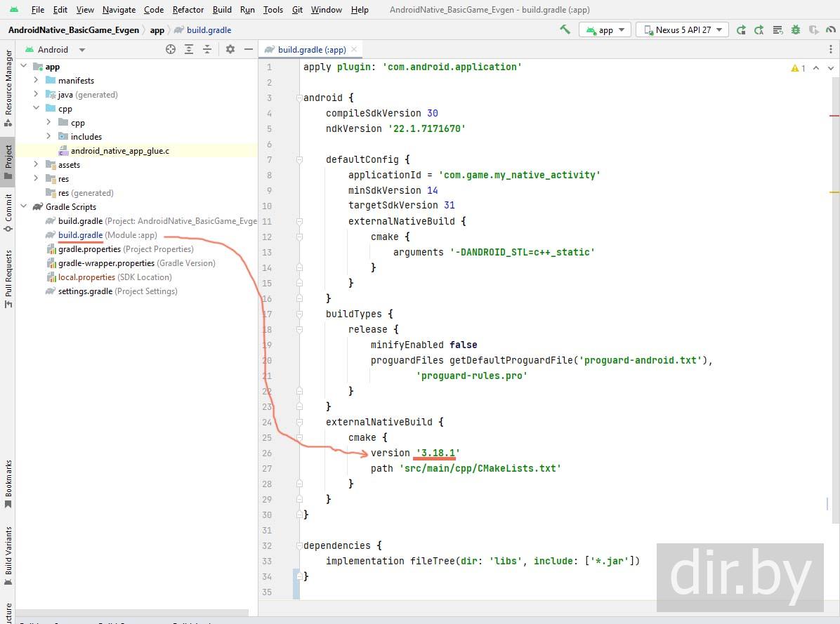The width and height of the screenshot is (840, 624).
Task: Click the Debug app bug icon
Action: point(795,29)
